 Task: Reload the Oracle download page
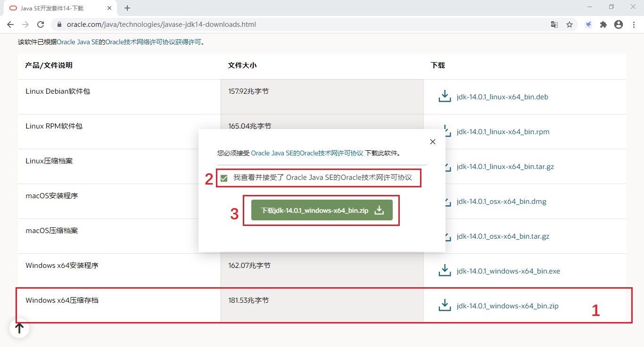(x=41, y=24)
